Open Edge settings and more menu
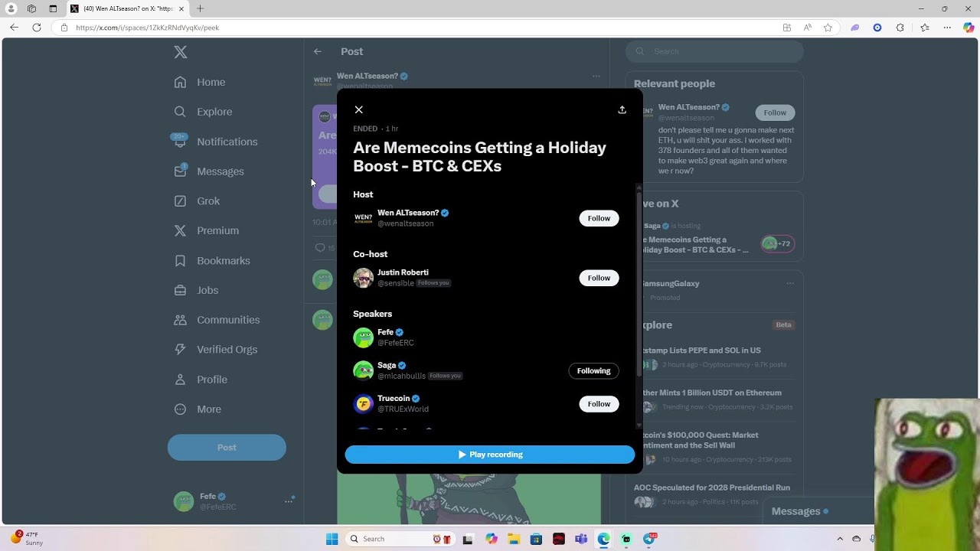Screen dimensions: 980x551 [947, 28]
